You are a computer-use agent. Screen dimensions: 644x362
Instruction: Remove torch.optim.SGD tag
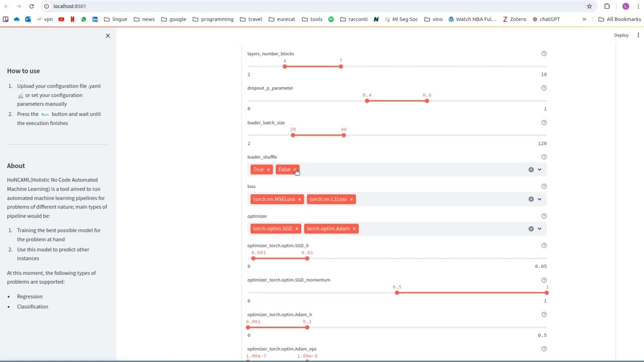click(297, 229)
